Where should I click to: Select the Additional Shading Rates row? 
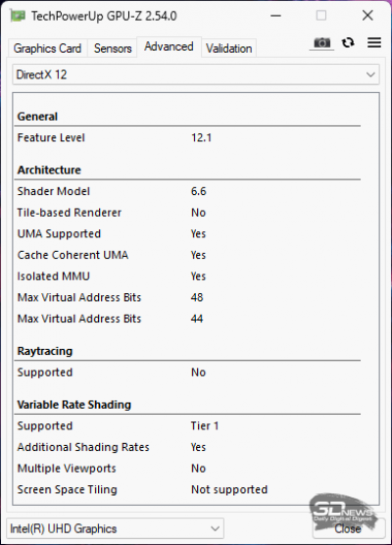187,447
